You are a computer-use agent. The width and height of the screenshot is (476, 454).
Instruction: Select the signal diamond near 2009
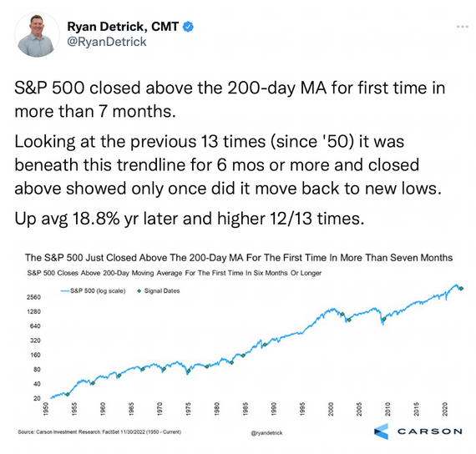[384, 319]
